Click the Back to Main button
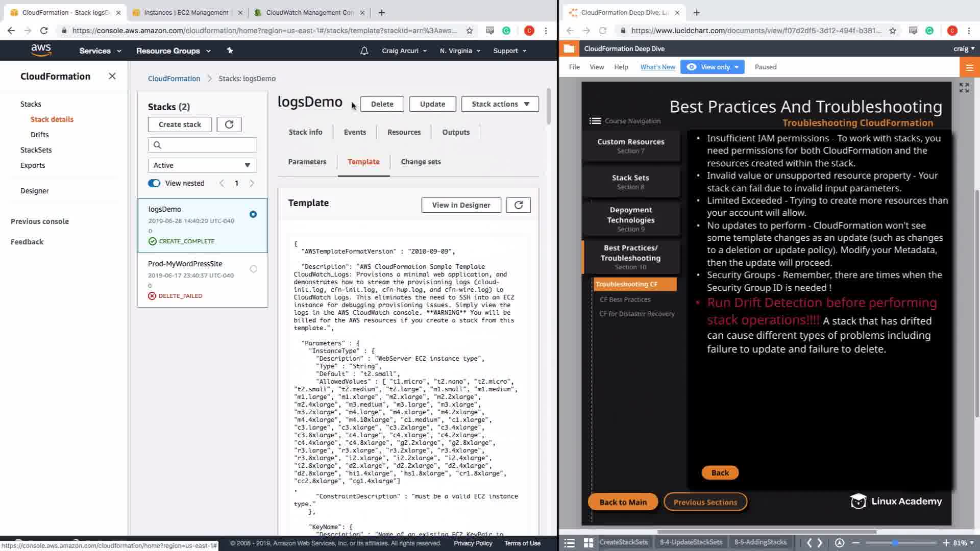The width and height of the screenshot is (980, 551). [x=623, y=502]
